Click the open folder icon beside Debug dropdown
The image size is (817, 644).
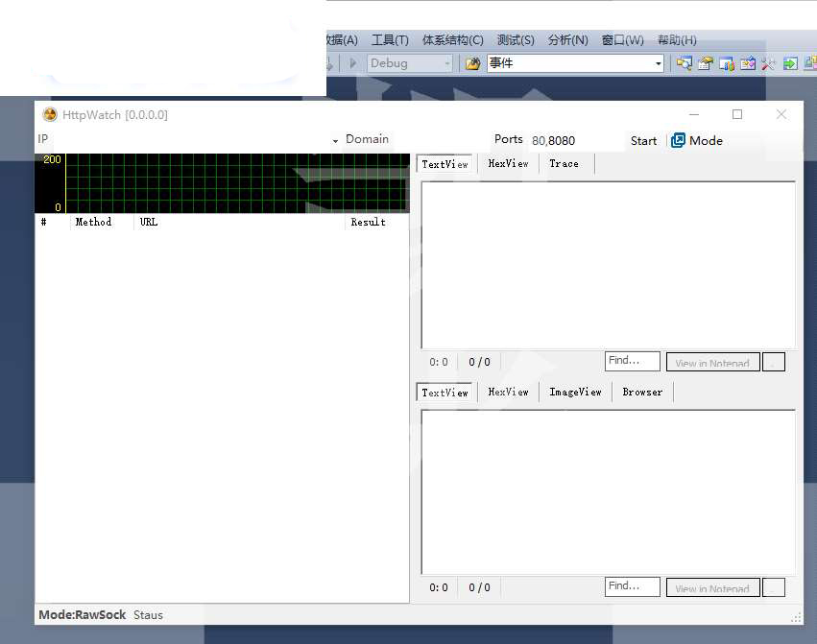pyautogui.click(x=472, y=64)
